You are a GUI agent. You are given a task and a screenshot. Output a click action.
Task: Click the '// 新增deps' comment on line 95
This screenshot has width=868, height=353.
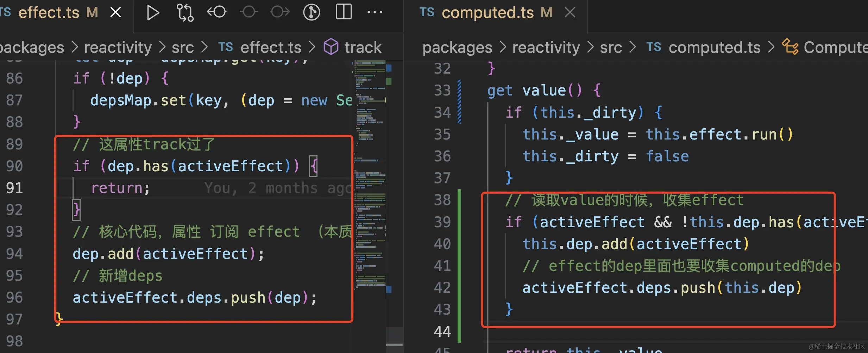pyautogui.click(x=118, y=275)
